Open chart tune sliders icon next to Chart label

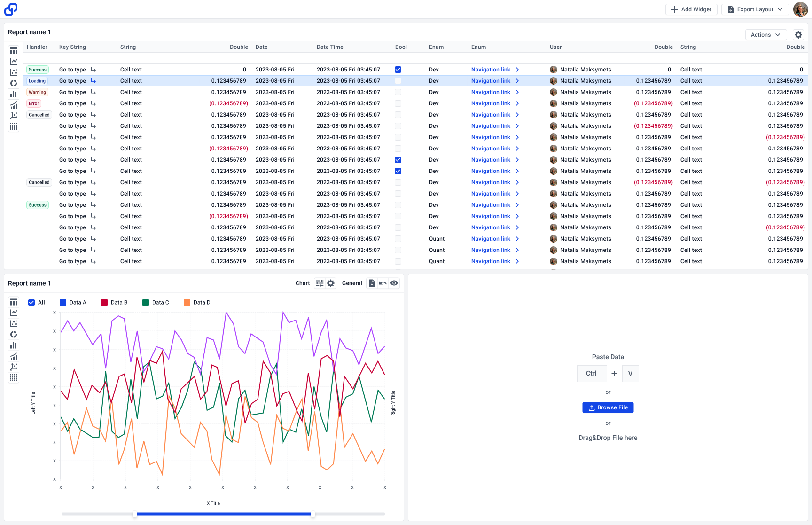click(x=320, y=283)
